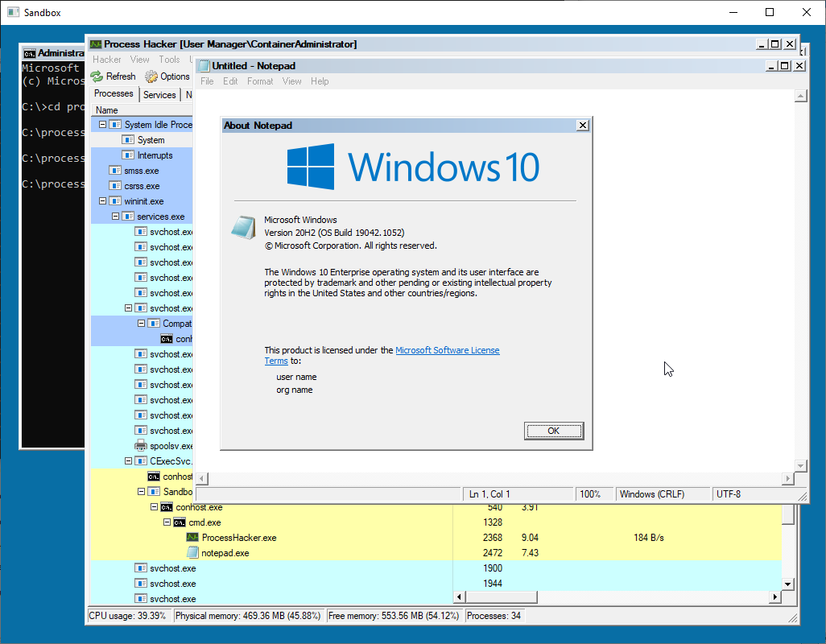Click the Interrupts row icon
The height and width of the screenshot is (644, 826).
point(128,155)
